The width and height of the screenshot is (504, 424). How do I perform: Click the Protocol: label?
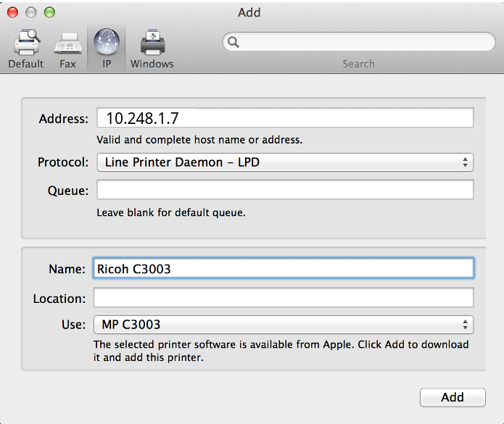63,162
